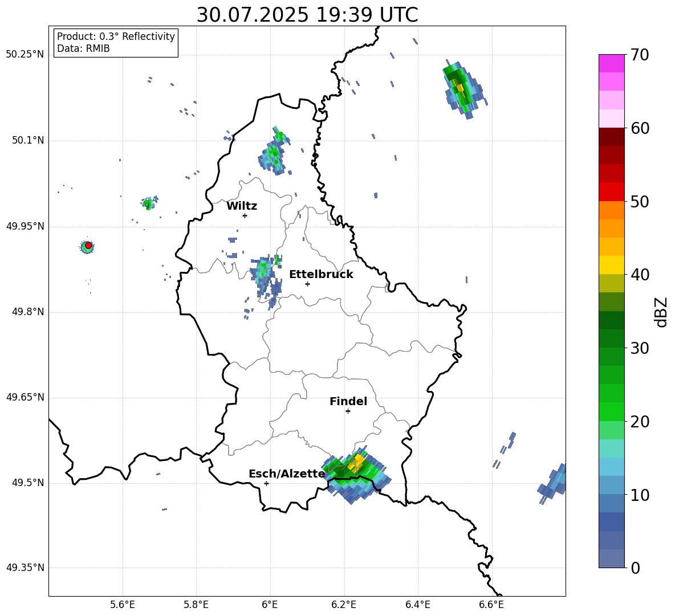The height and width of the screenshot is (616, 675).
Task: Click the yellow swatch at 40 dBZ
Action: pos(611,265)
